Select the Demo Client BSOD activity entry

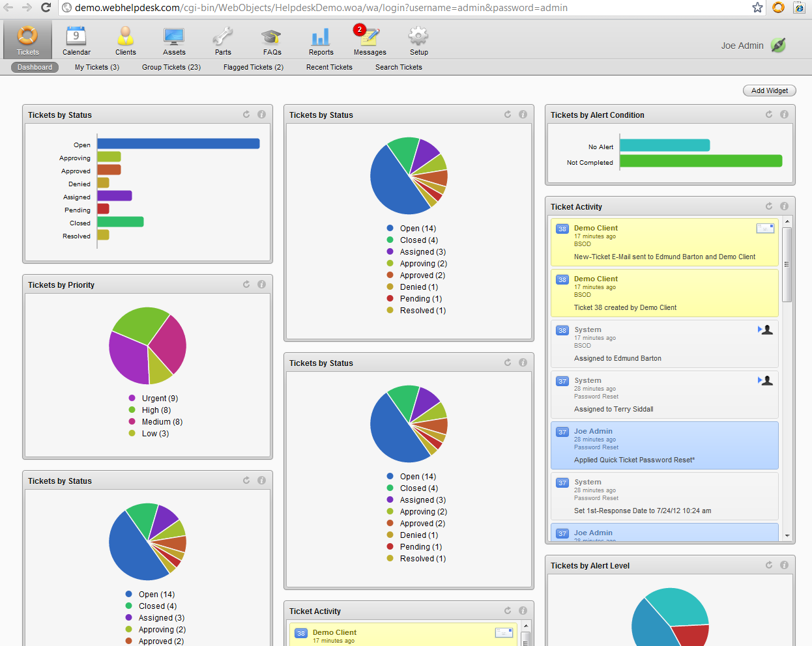(665, 241)
